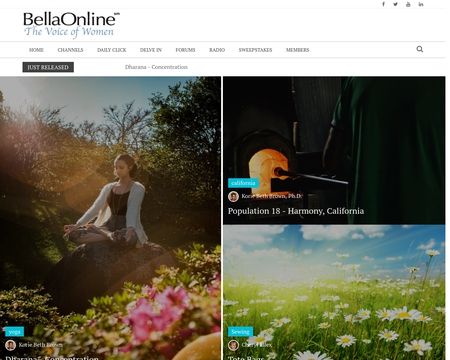Open the Members menu item

tap(298, 50)
